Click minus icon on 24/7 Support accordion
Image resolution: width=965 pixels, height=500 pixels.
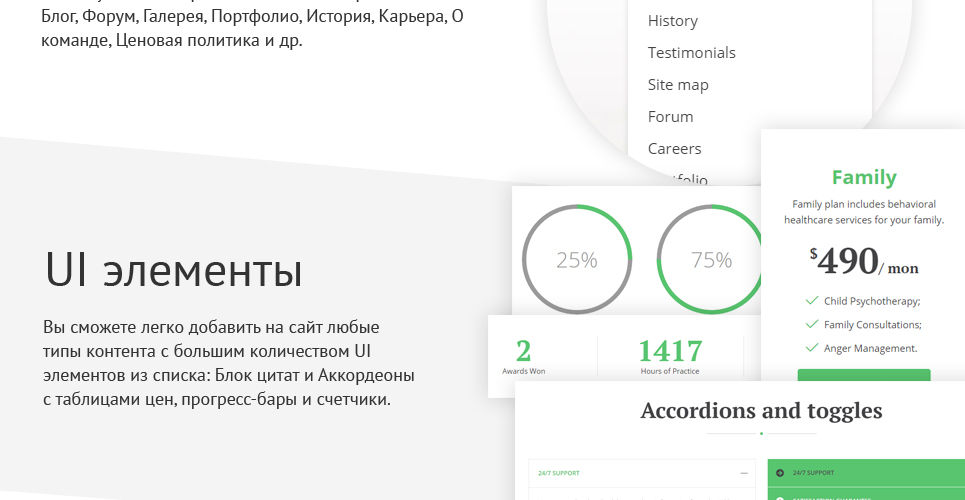(x=744, y=474)
